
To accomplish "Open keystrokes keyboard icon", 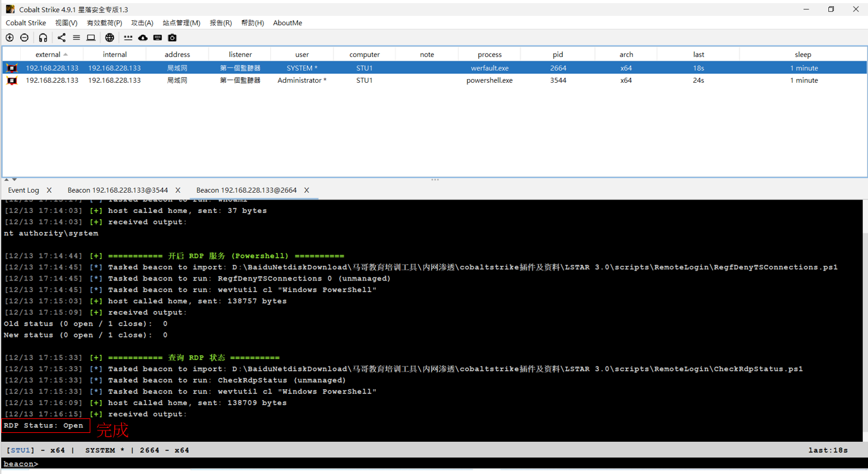I will coord(158,38).
